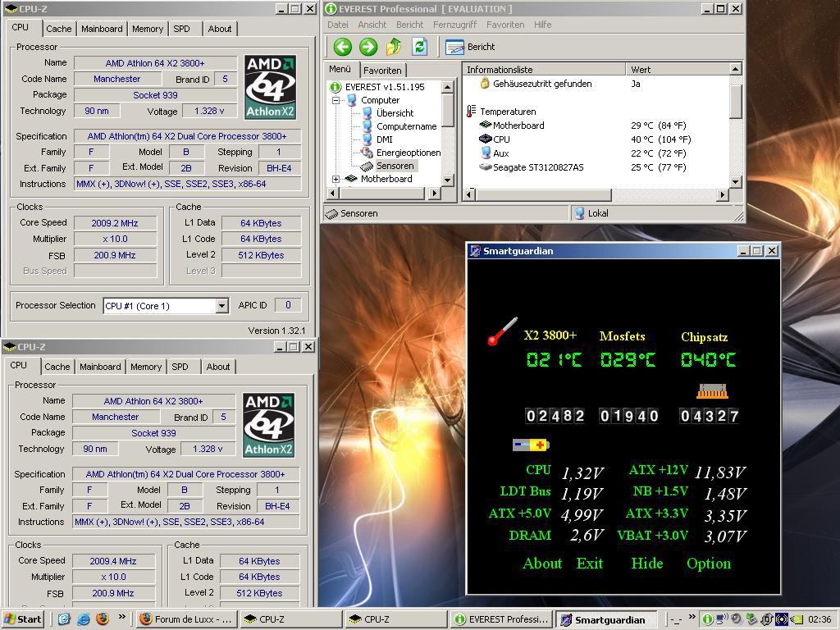
Task: Click the show desktop quick launch icon
Action: pyautogui.click(x=64, y=619)
